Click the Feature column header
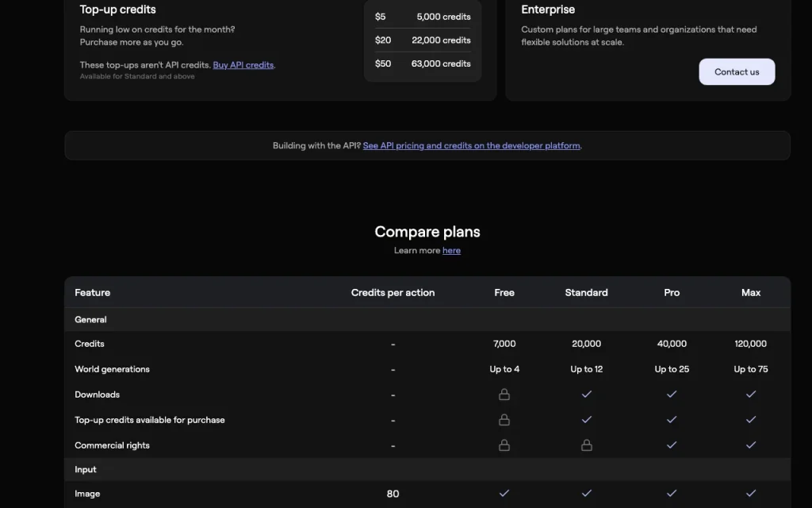The height and width of the screenshot is (508, 812). (92, 292)
